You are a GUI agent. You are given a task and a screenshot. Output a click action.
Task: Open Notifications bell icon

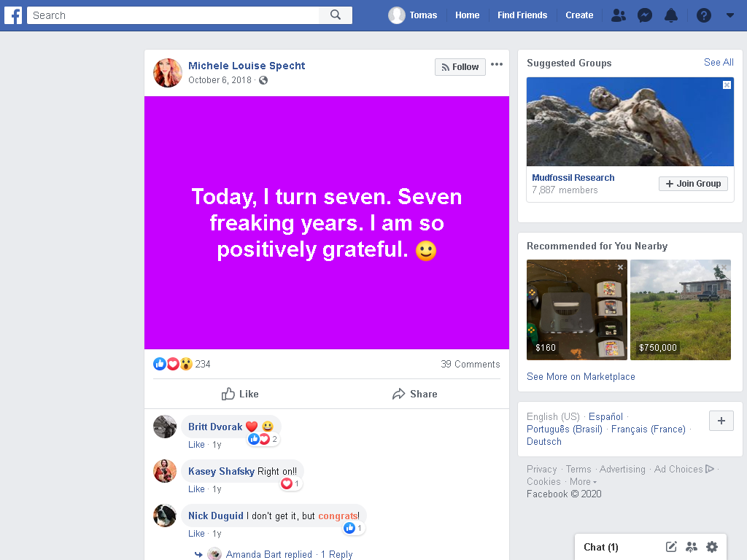point(671,15)
